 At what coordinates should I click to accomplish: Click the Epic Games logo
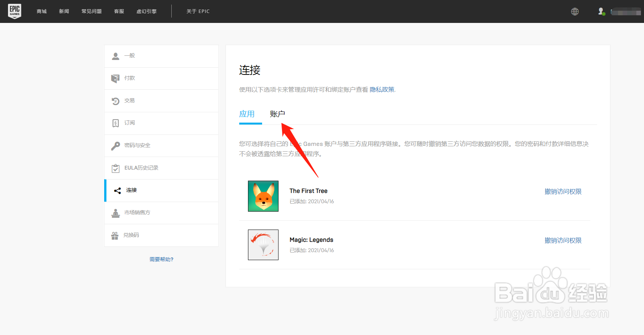pyautogui.click(x=14, y=11)
